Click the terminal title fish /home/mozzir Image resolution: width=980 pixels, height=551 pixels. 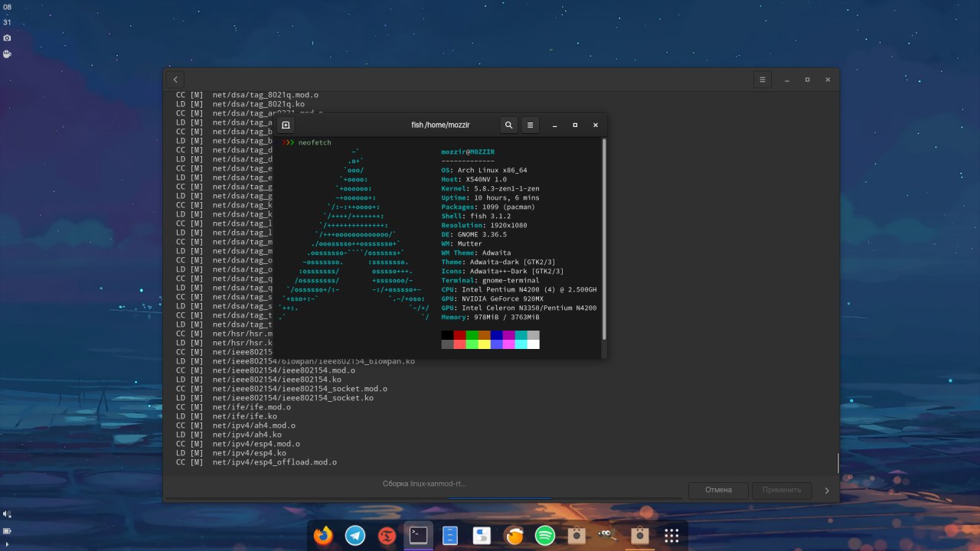pos(439,125)
